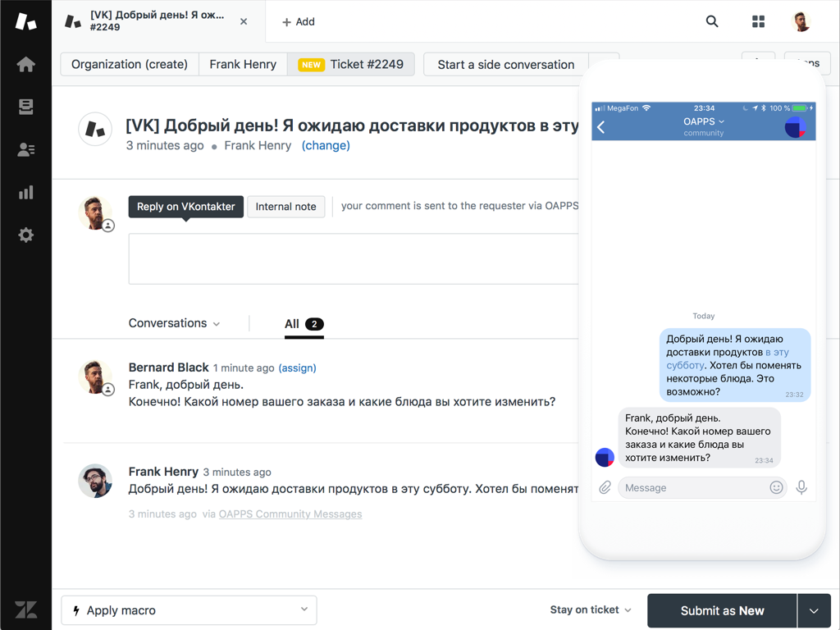The image size is (840, 630).
Task: Tap the microphone icon in phone chat
Action: click(801, 487)
